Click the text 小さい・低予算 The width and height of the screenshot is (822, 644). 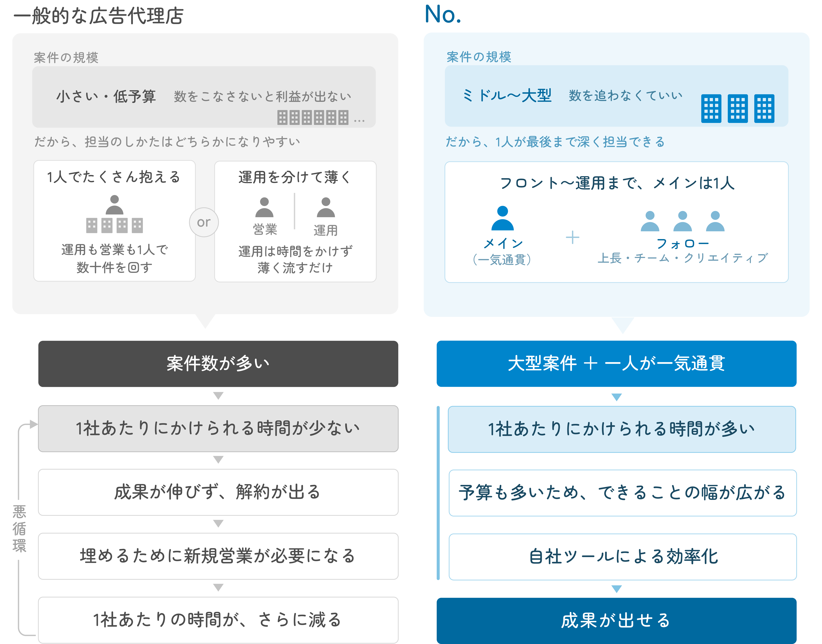[106, 97]
